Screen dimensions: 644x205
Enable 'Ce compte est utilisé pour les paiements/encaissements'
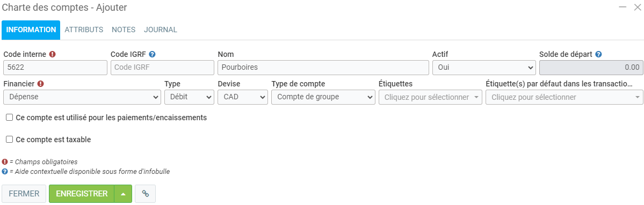pos(10,118)
